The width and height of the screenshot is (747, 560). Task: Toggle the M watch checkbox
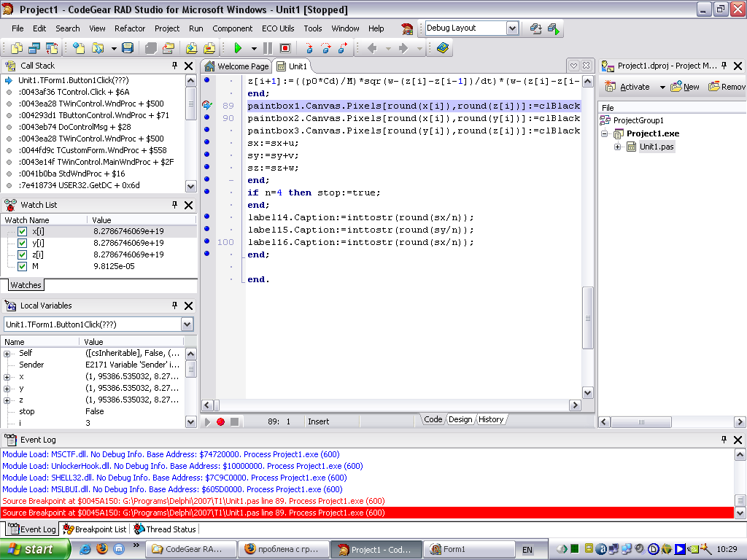(x=22, y=266)
